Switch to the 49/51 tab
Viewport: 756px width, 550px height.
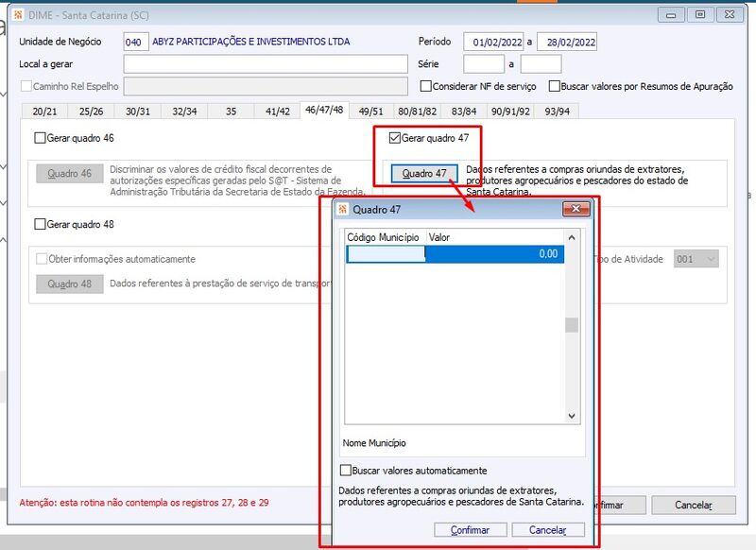[370, 112]
